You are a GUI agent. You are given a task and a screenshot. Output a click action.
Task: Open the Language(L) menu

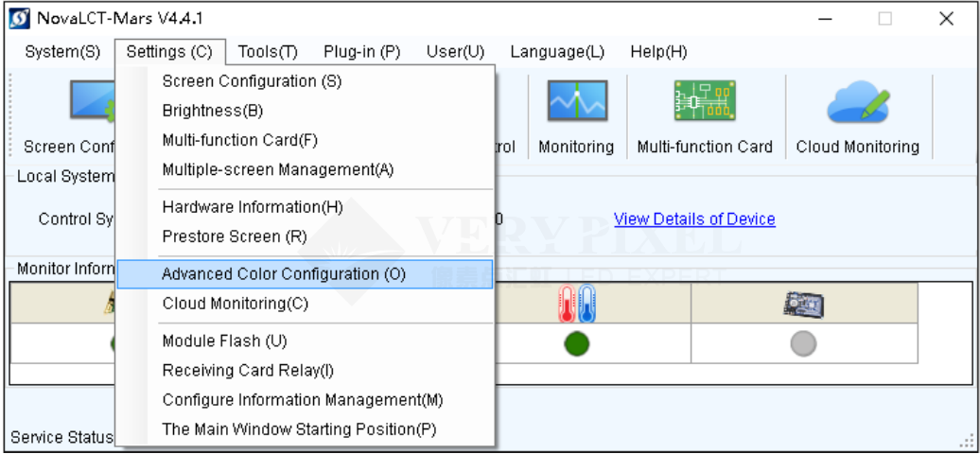tap(557, 53)
